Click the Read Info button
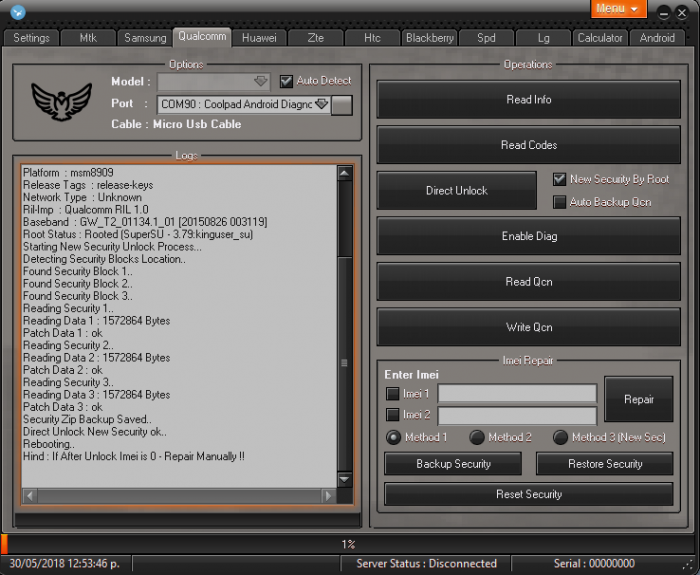The height and width of the screenshot is (575, 700). click(529, 100)
